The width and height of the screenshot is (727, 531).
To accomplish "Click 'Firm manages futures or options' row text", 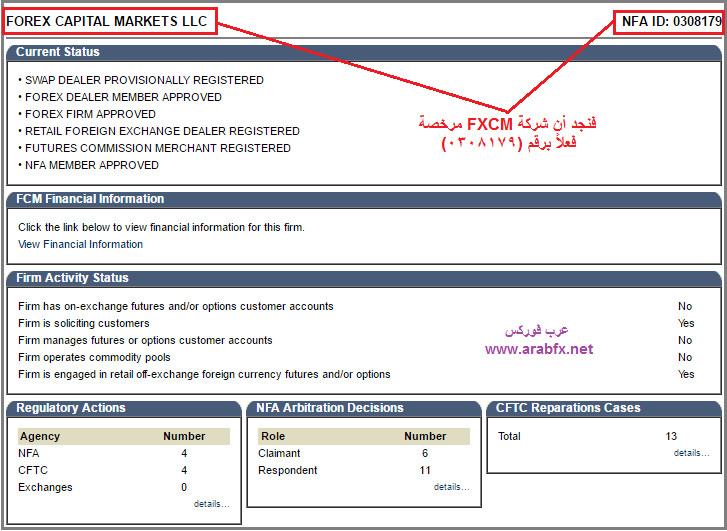I will (x=145, y=340).
